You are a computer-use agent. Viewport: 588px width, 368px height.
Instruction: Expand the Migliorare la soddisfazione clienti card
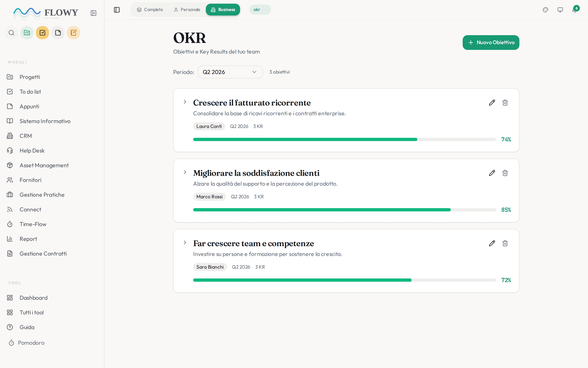pos(185,172)
